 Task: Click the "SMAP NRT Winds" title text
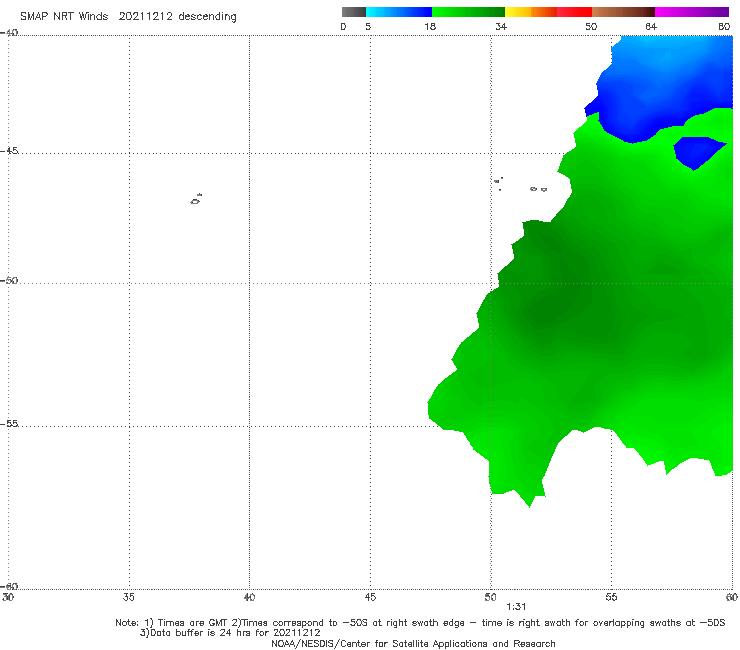64,16
